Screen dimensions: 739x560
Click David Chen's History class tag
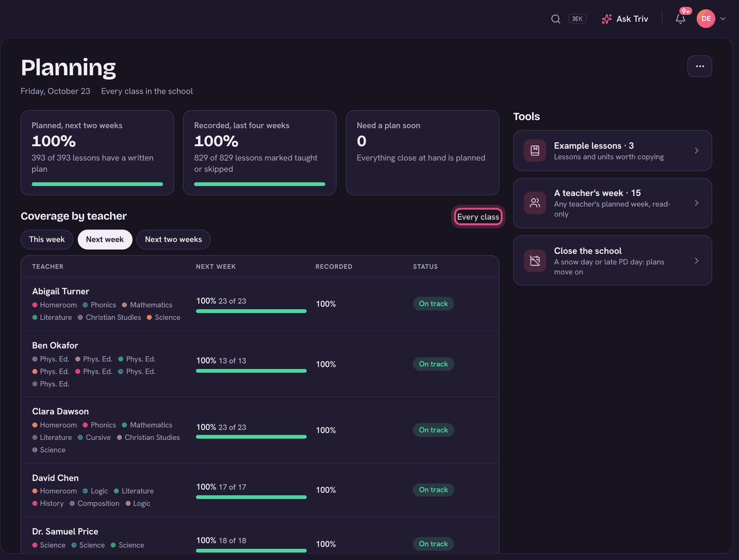pos(48,504)
